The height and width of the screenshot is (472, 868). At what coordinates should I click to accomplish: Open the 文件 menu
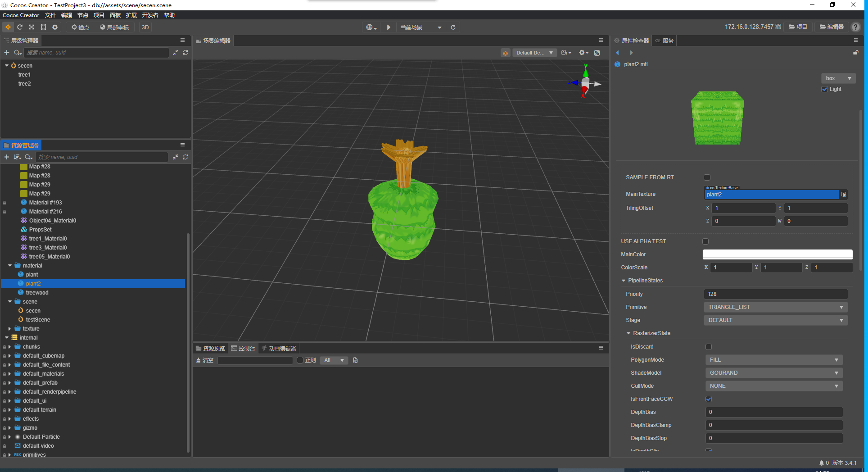[x=50, y=15]
